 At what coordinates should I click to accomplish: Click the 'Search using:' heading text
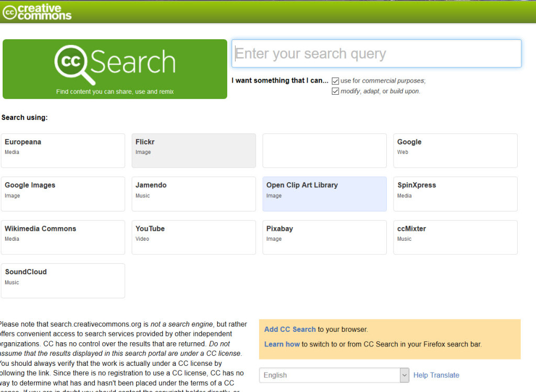(x=25, y=118)
